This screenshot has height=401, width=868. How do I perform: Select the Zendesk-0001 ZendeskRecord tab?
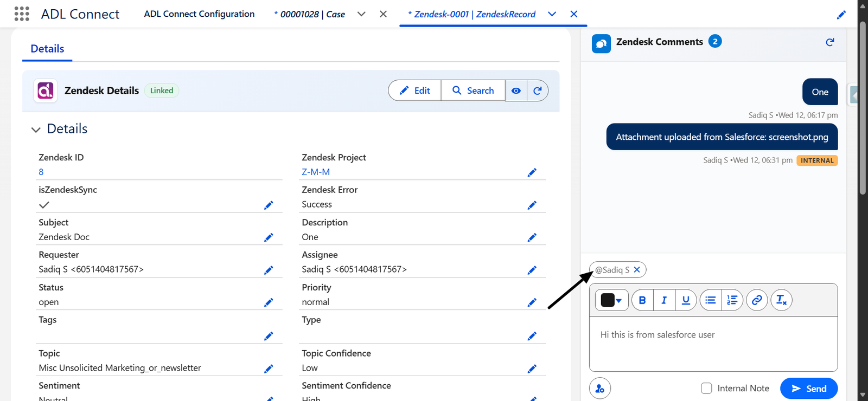tap(471, 15)
